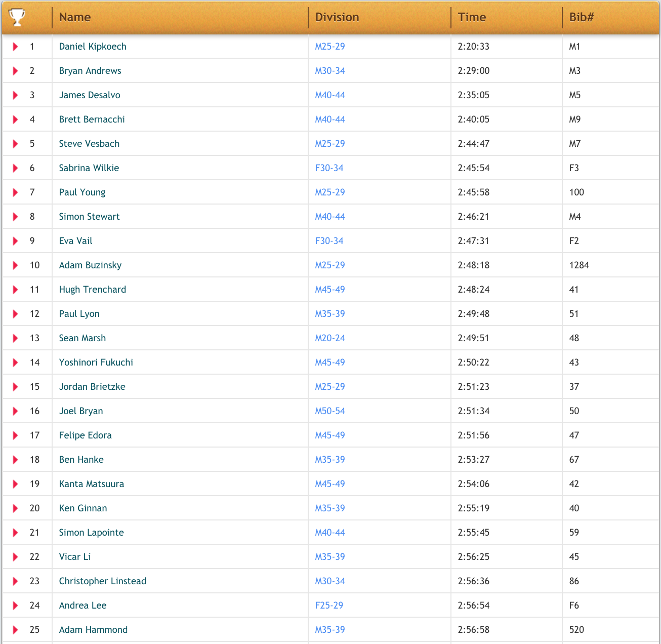Expand row for Paul Lyon

(16, 314)
